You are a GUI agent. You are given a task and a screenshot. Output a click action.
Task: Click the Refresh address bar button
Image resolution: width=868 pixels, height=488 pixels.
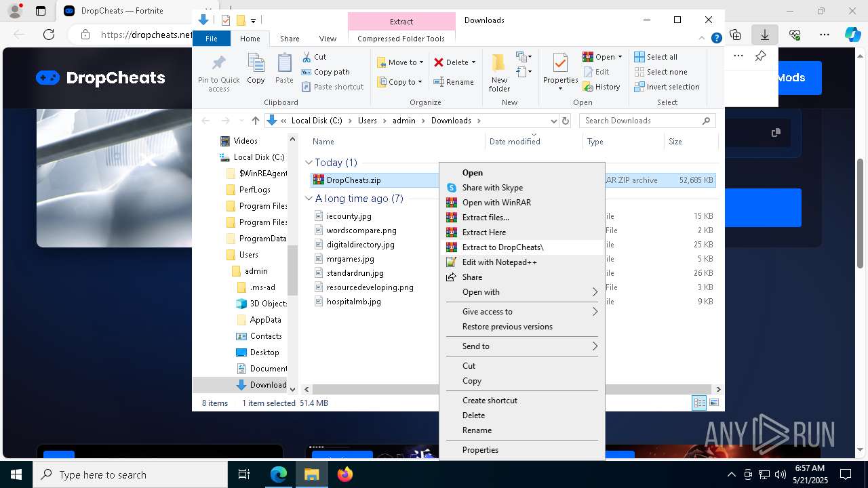[x=566, y=121]
